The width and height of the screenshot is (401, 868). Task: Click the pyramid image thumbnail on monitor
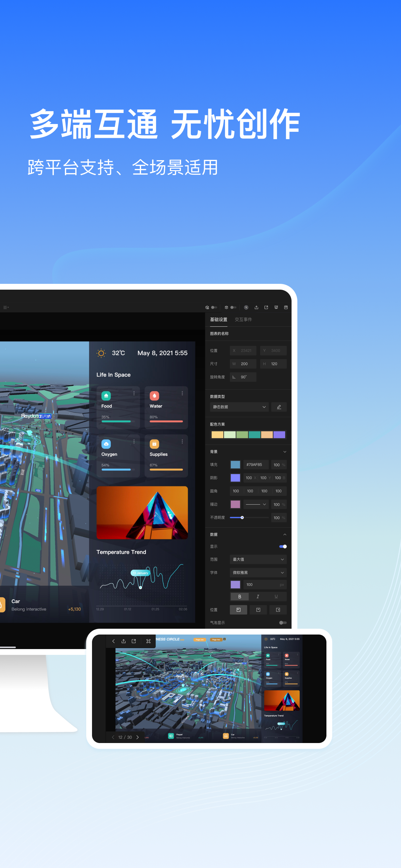(x=142, y=512)
